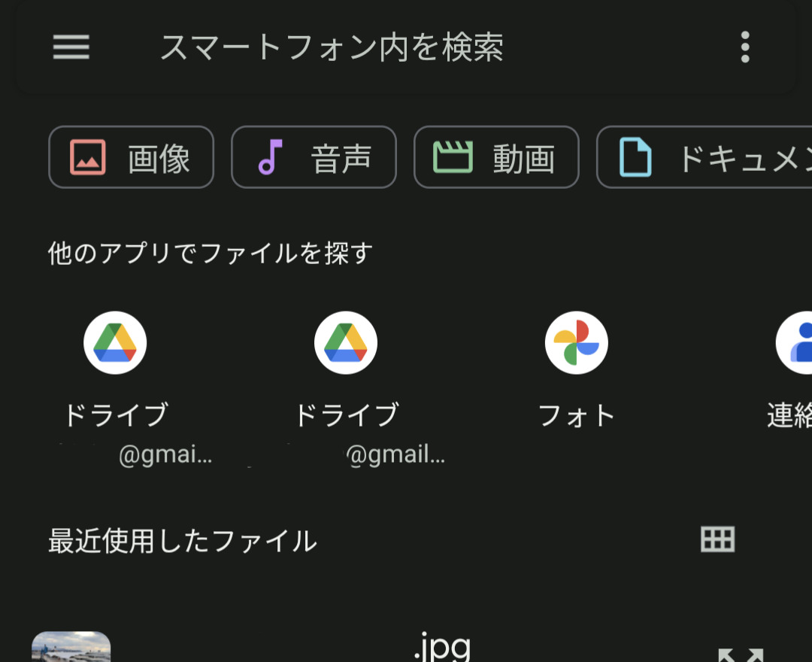This screenshot has height=662, width=812.
Task: Switch recent files to grid view
Action: (717, 539)
